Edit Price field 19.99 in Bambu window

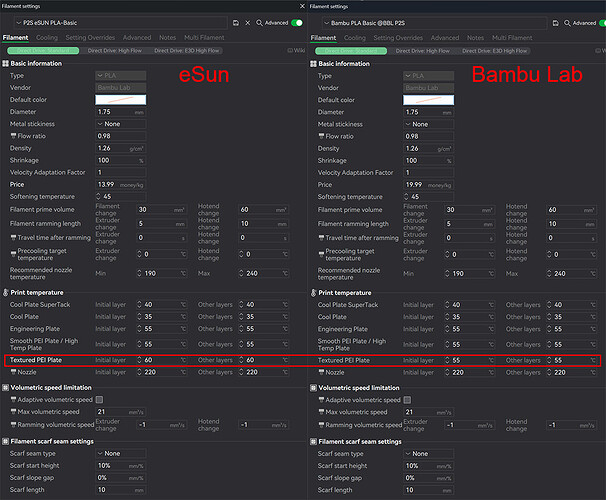(429, 185)
